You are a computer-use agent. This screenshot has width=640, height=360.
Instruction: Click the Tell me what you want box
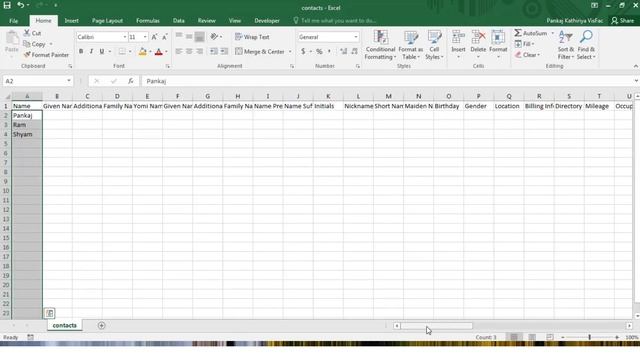335,20
